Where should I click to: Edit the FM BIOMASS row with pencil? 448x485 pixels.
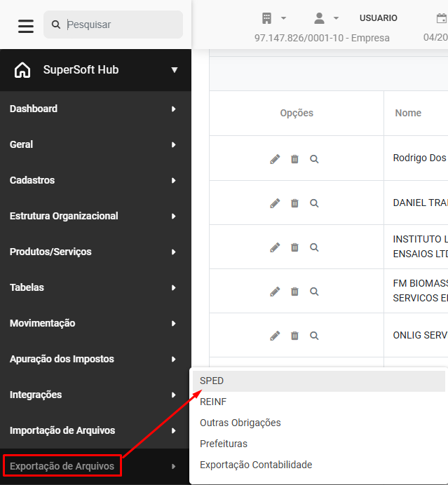pos(275,292)
